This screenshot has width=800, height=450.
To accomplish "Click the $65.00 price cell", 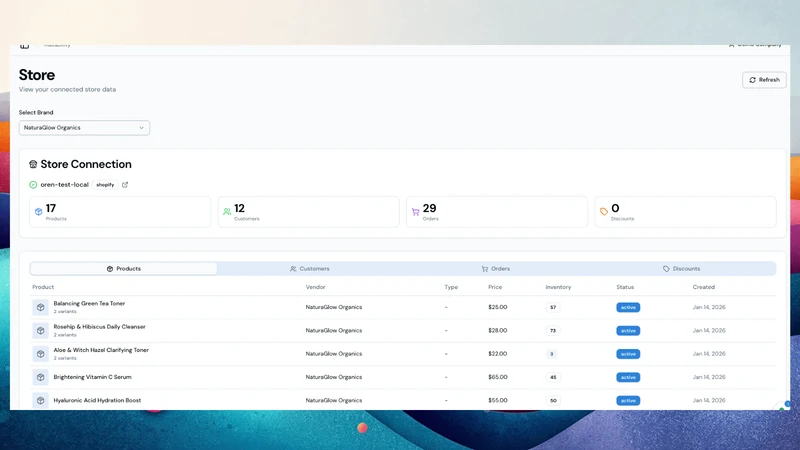I will point(497,377).
